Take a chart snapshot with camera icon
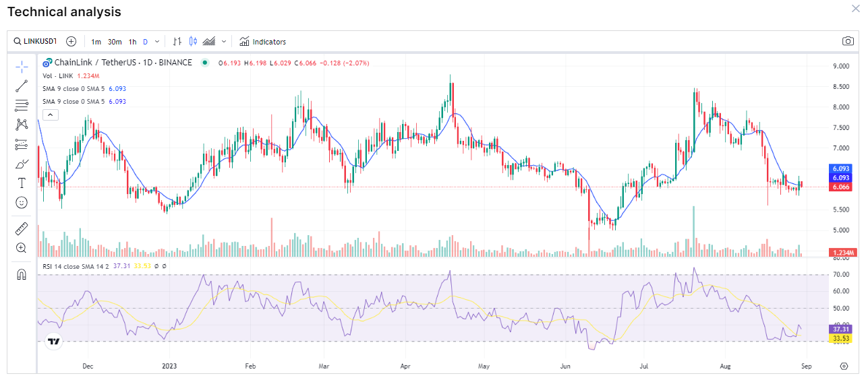Screen dimensions: 868x380 point(848,41)
